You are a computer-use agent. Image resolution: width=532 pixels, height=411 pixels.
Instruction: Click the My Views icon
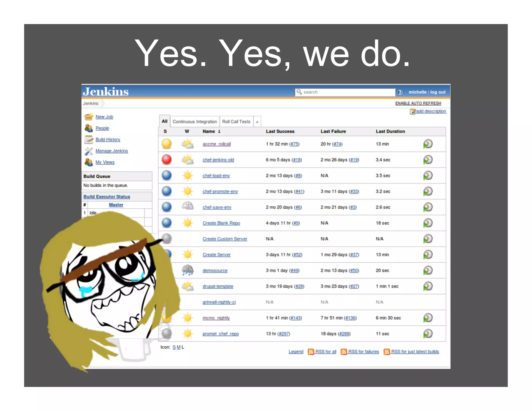[89, 162]
